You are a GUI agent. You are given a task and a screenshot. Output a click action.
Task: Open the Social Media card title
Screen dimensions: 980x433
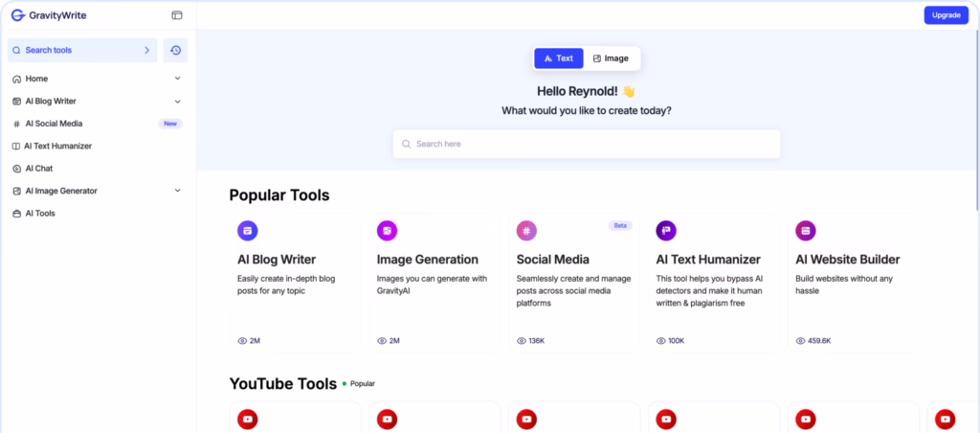click(x=552, y=259)
